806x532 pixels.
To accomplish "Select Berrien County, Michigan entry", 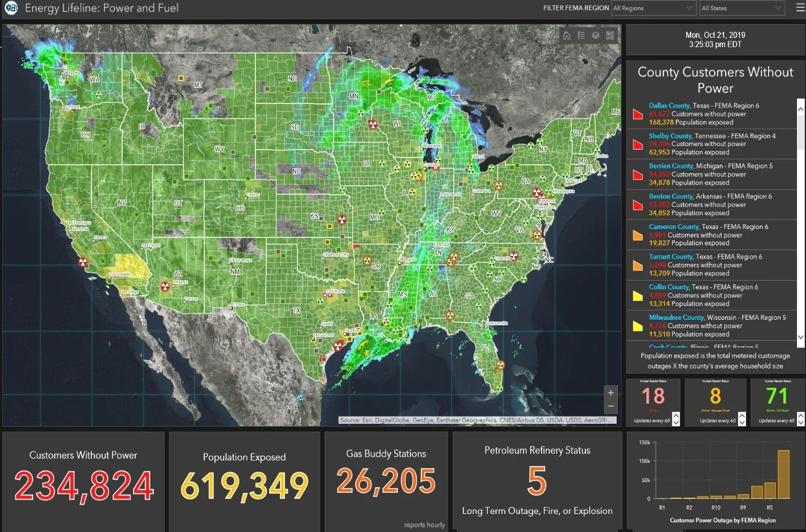I will (712, 174).
